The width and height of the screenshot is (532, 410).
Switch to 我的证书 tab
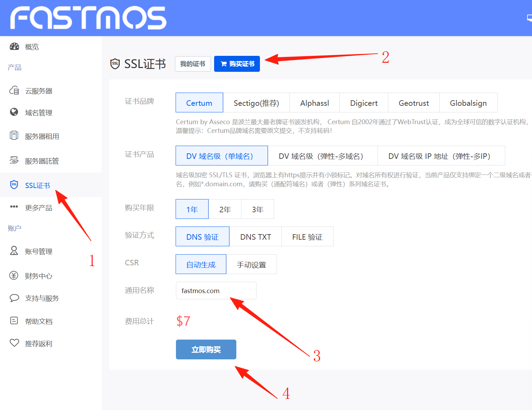(193, 64)
